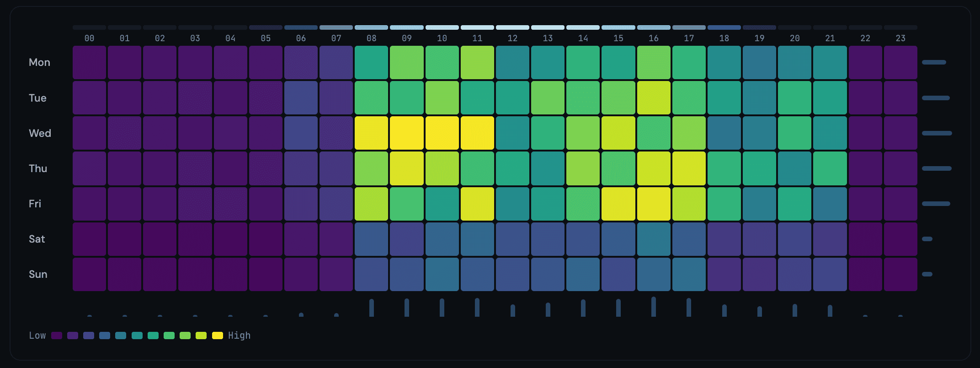Click the Wednesday row total bar

937,133
